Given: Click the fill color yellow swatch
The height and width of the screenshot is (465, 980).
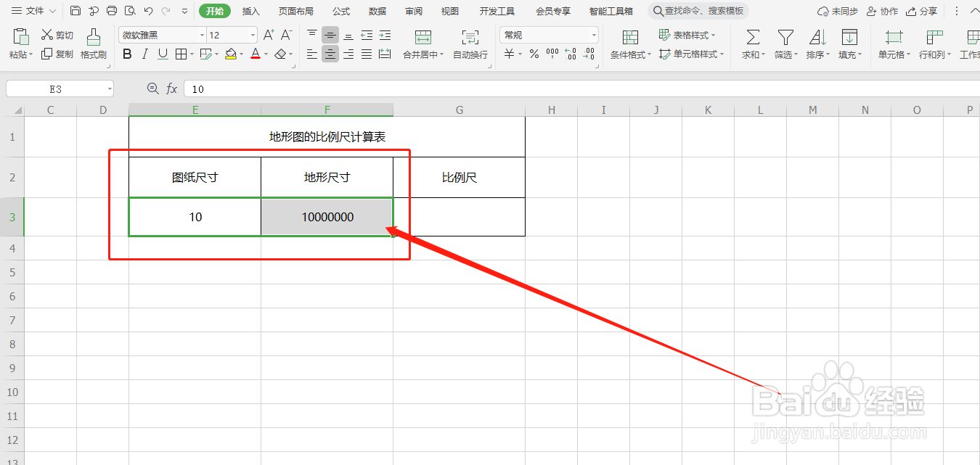Looking at the screenshot, I should (x=230, y=54).
